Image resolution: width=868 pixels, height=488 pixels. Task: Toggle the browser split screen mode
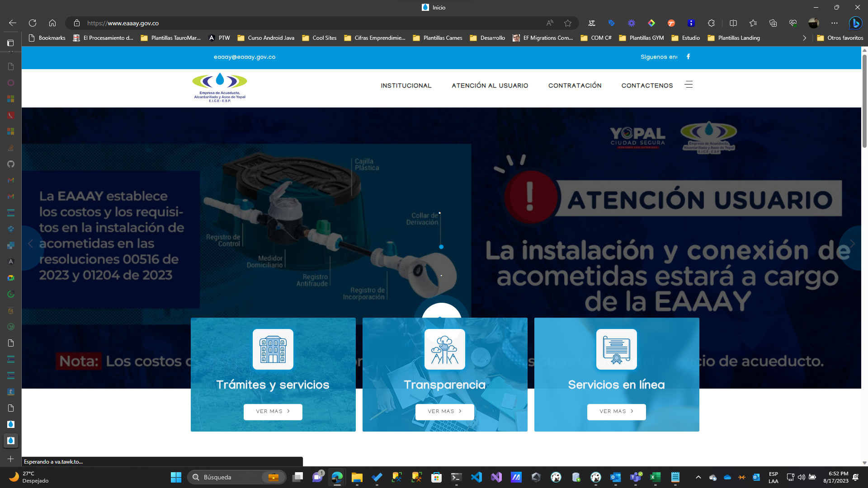pos(733,23)
